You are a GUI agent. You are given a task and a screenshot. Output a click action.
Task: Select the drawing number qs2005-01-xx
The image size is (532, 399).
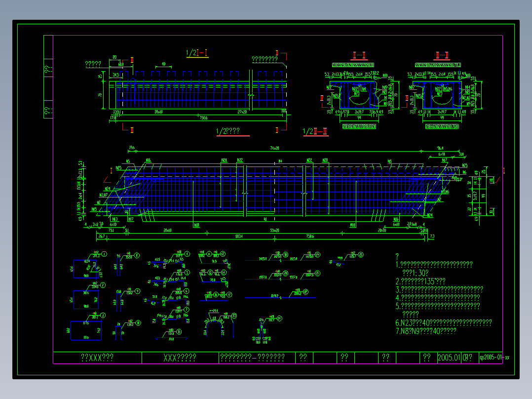click(x=494, y=358)
